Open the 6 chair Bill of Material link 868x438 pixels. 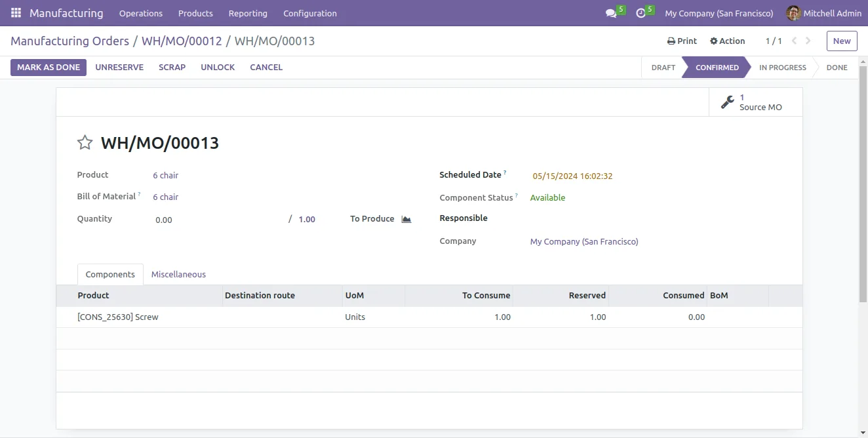165,197
